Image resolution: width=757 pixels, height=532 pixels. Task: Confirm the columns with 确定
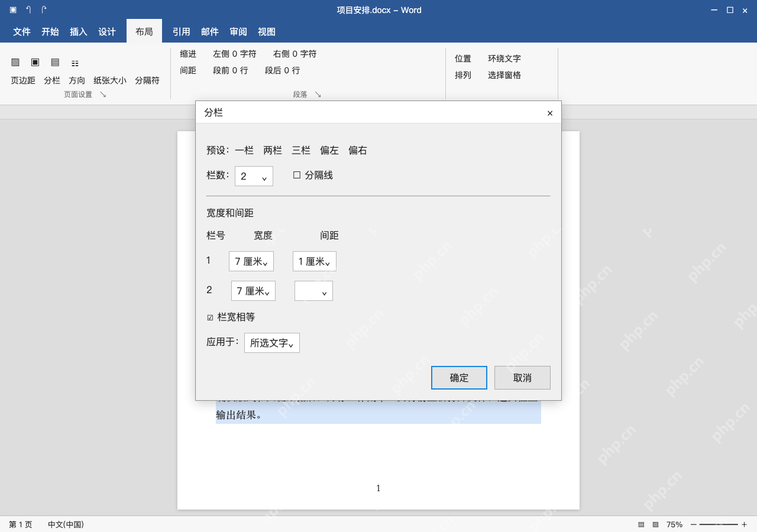(x=459, y=378)
